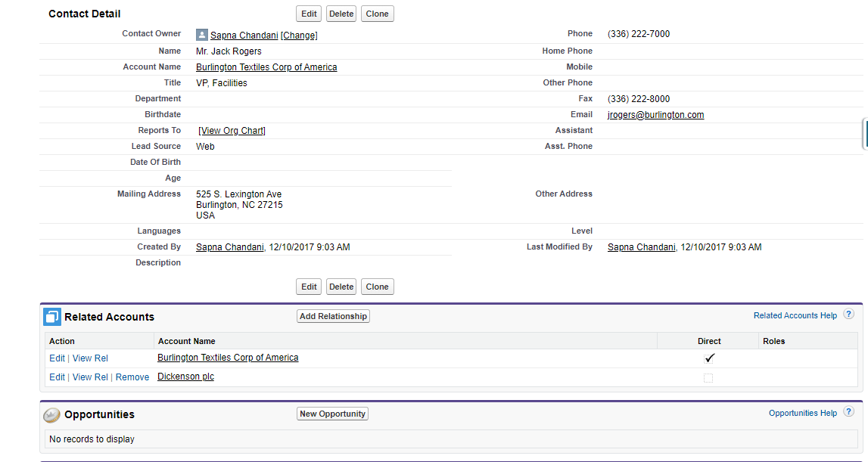This screenshot has width=868, height=462.
Task: Click the Opportunities section icon
Action: click(51, 414)
